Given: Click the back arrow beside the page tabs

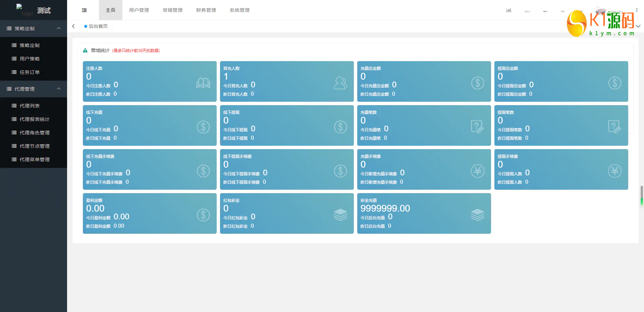Looking at the screenshot, I should (73, 26).
